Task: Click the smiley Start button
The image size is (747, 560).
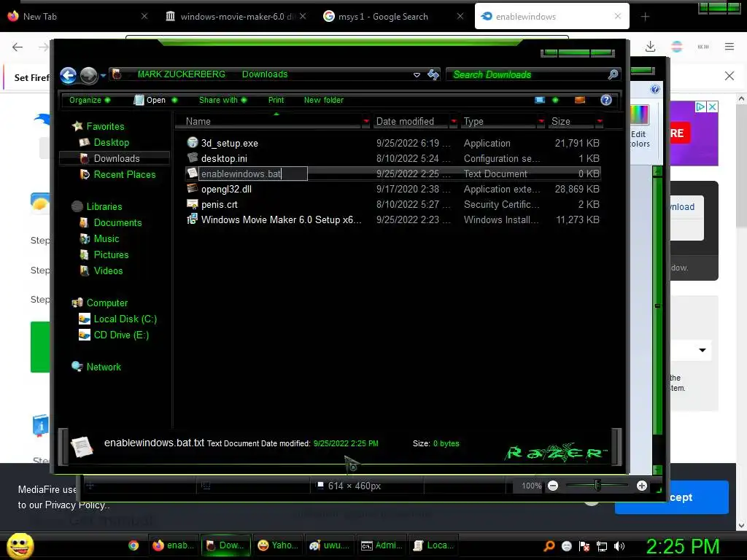Action: point(20,545)
